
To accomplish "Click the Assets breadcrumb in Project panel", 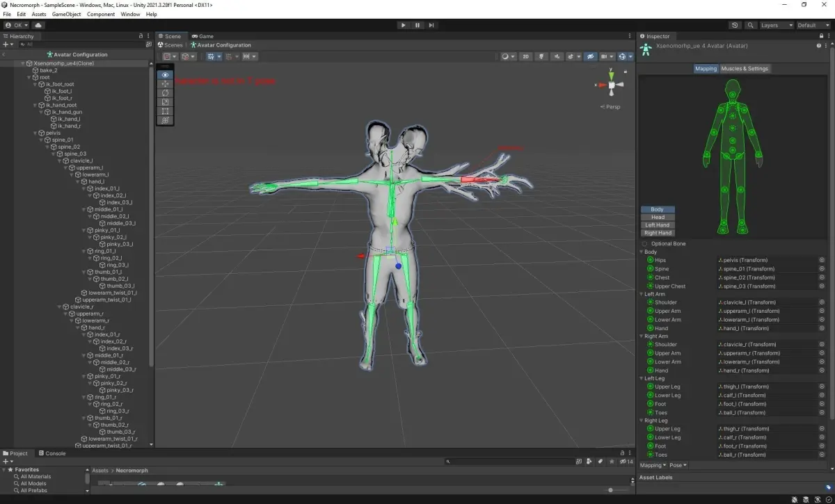I will pos(100,471).
